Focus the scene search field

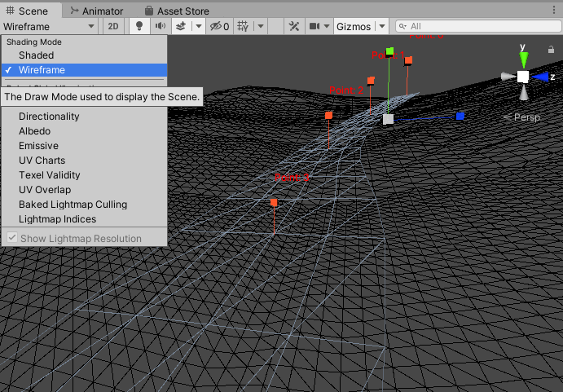478,26
